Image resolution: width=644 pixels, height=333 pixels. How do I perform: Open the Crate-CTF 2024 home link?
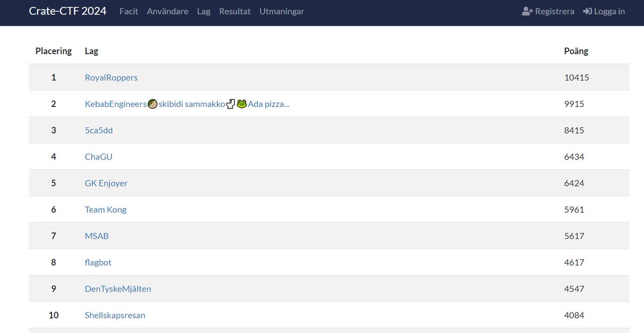pyautogui.click(x=68, y=11)
